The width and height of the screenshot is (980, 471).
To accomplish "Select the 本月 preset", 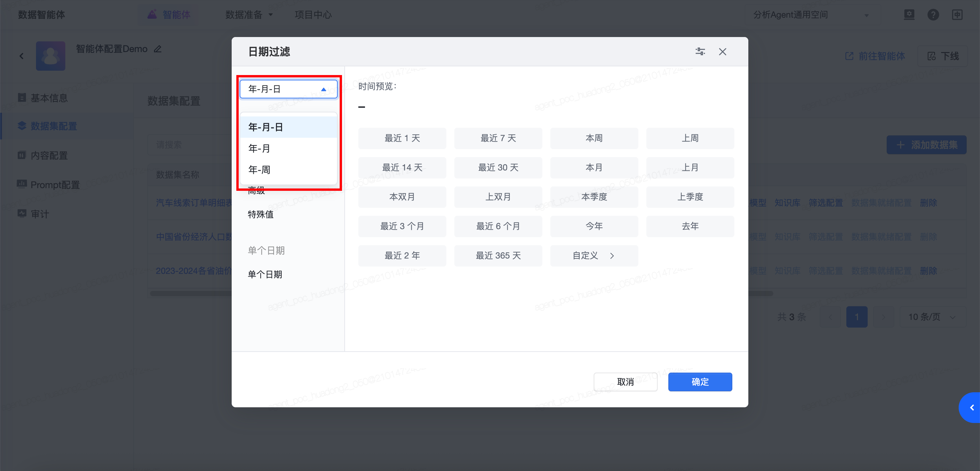I will (594, 167).
